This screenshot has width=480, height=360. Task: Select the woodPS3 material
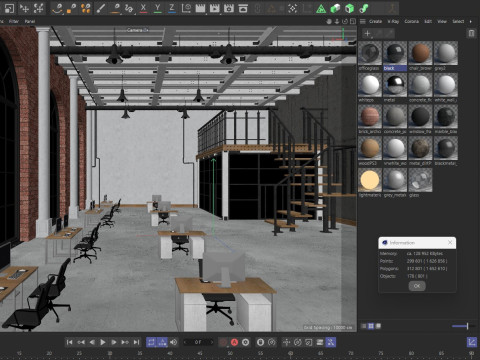point(370,148)
